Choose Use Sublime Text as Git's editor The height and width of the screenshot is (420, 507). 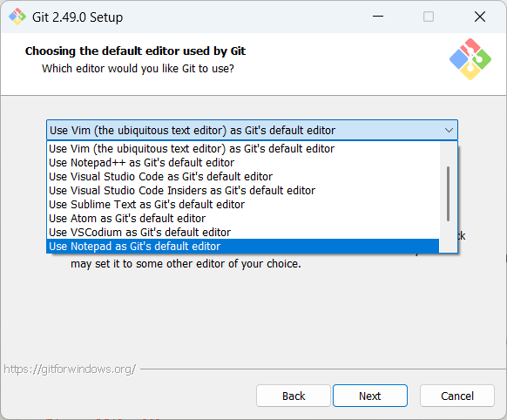[243, 205]
